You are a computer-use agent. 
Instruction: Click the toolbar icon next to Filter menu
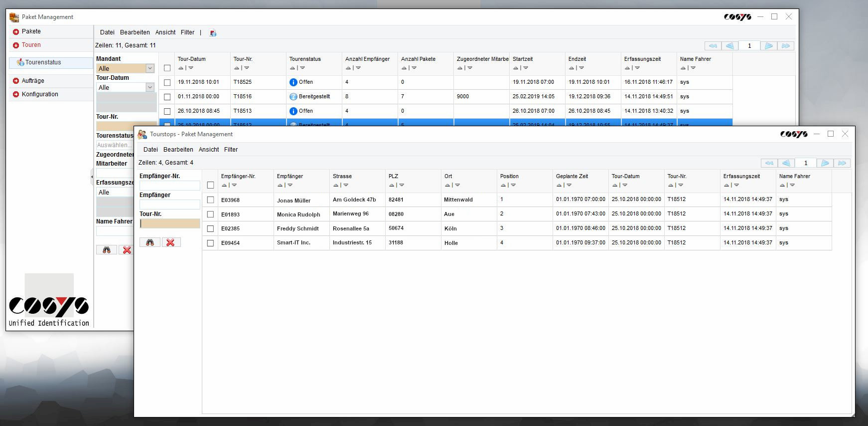pyautogui.click(x=213, y=33)
